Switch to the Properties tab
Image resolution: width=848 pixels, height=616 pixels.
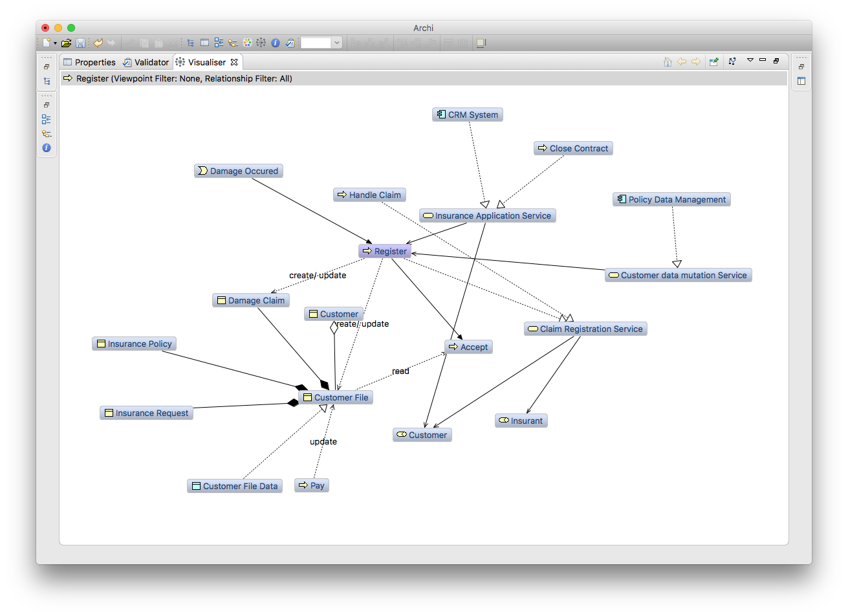(x=89, y=62)
